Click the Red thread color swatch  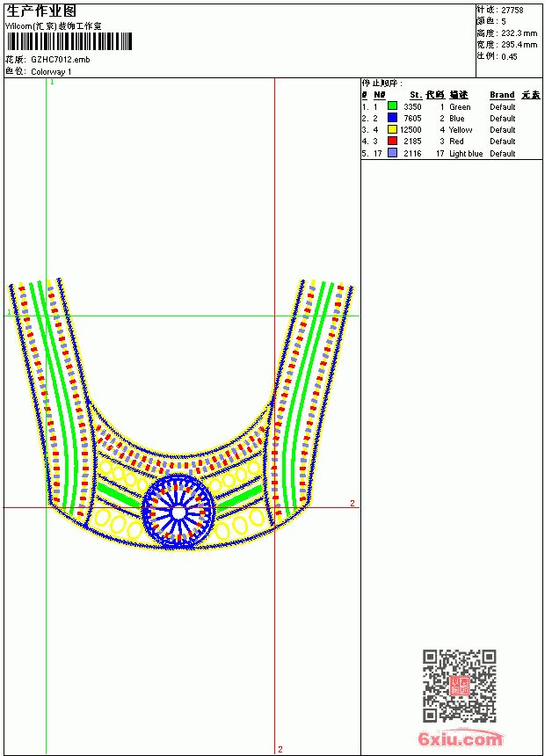click(x=392, y=141)
